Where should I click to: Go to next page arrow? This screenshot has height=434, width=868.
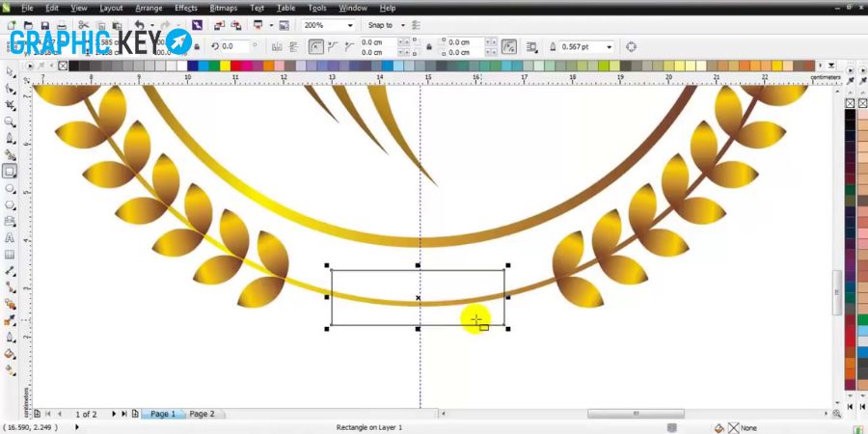tap(114, 414)
